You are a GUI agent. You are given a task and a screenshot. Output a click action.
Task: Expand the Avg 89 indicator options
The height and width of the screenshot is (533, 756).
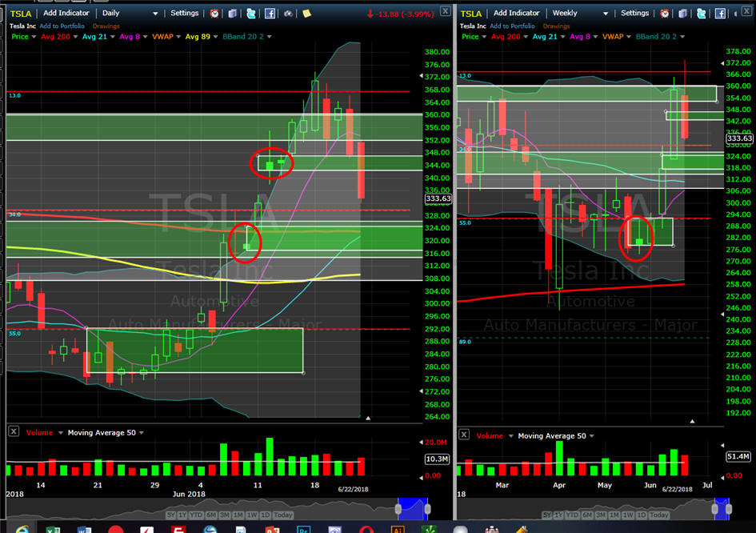coord(215,37)
